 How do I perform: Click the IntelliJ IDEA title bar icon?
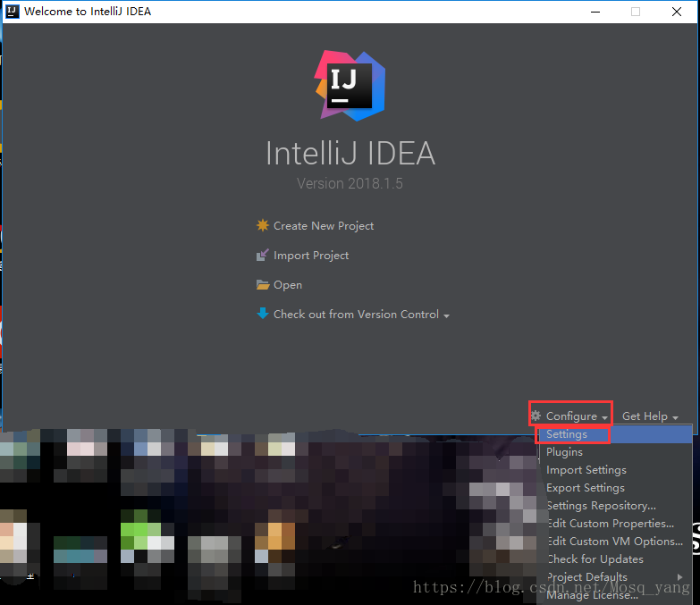coord(12,11)
